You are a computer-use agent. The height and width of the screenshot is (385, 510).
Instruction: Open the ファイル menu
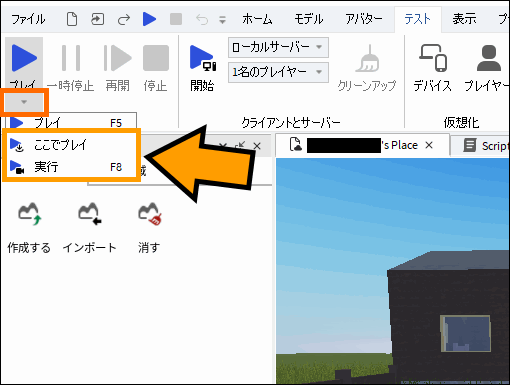28,19
